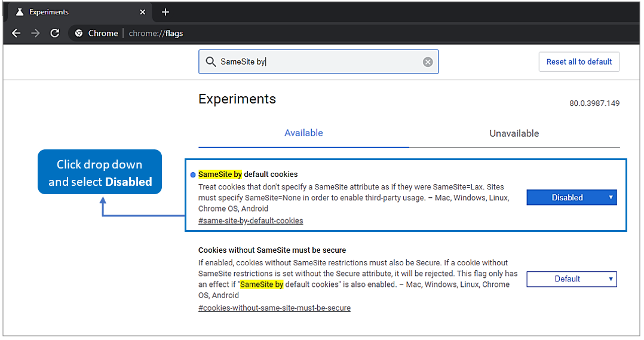Click the Chrome logo icon in address bar
The image size is (644, 340).
tap(79, 33)
